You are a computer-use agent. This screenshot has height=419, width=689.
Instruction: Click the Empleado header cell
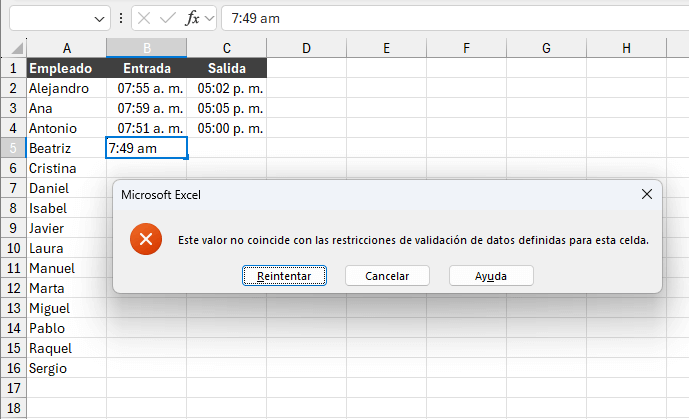(66, 68)
